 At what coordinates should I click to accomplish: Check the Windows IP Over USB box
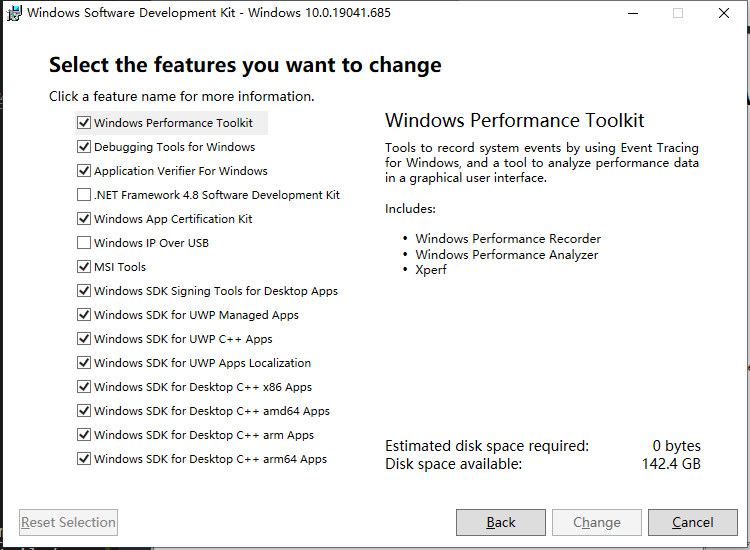coord(84,243)
